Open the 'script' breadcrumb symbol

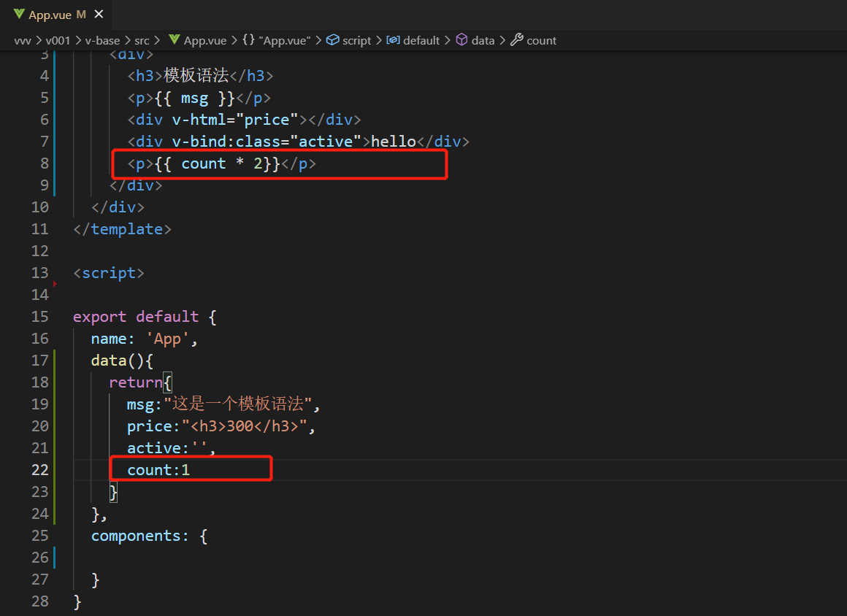356,40
